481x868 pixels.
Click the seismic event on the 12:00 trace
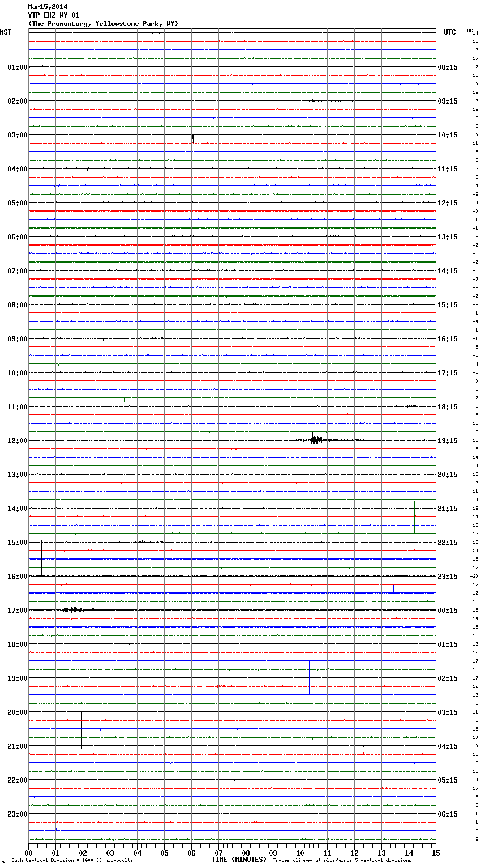pos(315,440)
